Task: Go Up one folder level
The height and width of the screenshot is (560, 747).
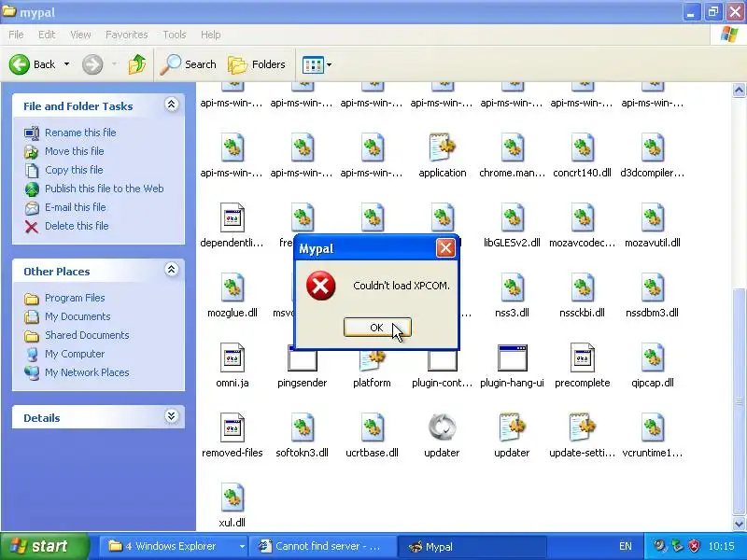Action: (137, 64)
